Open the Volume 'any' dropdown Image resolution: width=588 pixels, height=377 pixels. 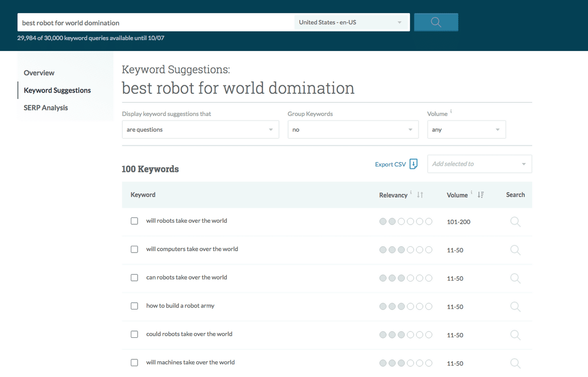[466, 130]
